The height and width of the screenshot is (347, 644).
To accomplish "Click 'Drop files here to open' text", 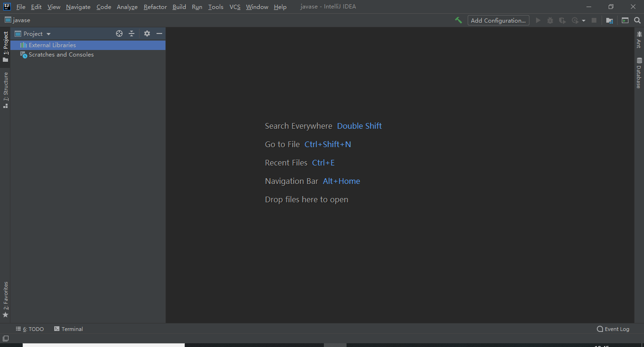I will [x=306, y=199].
